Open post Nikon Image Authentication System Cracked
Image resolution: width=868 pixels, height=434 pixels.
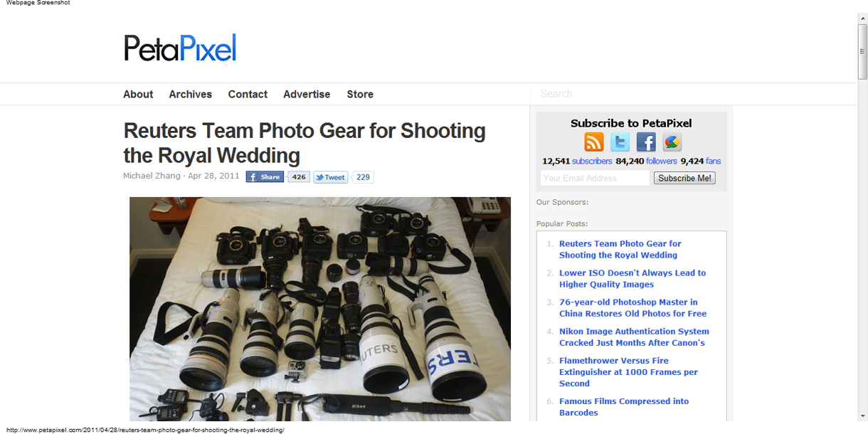634,337
